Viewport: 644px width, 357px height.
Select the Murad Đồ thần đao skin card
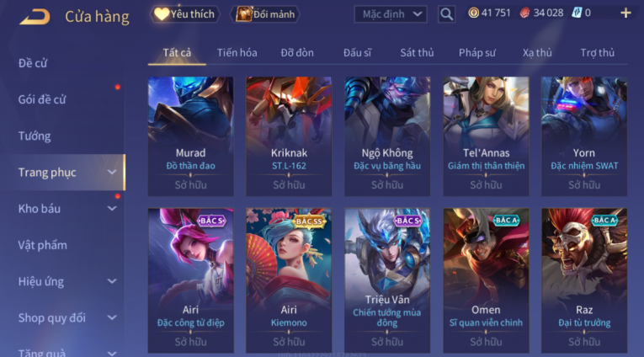click(x=190, y=136)
